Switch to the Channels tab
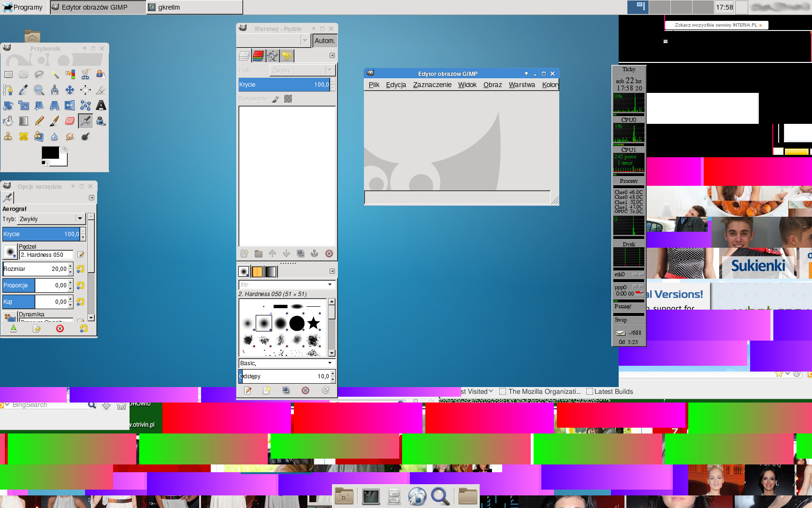This screenshot has width=812, height=508. [x=259, y=56]
